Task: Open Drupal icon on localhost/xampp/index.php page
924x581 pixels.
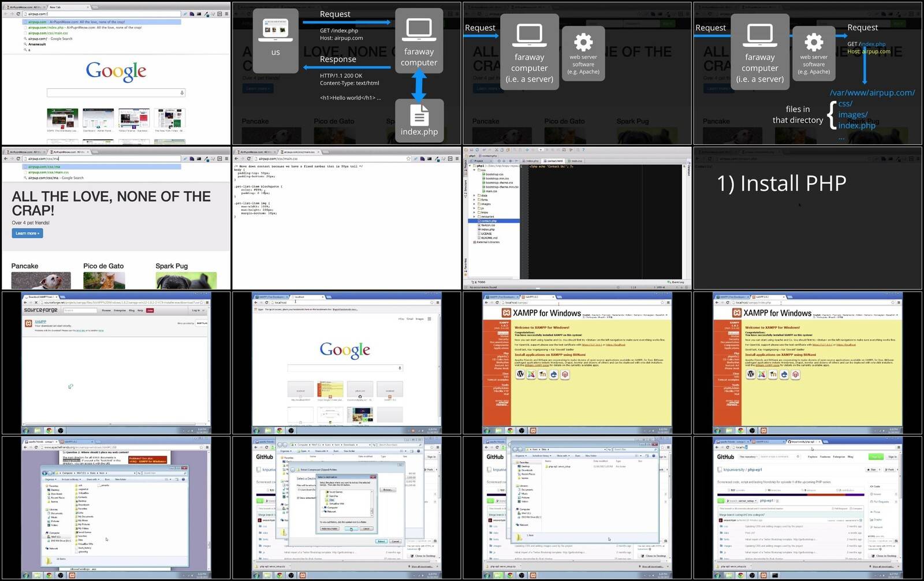Action: pos(784,374)
